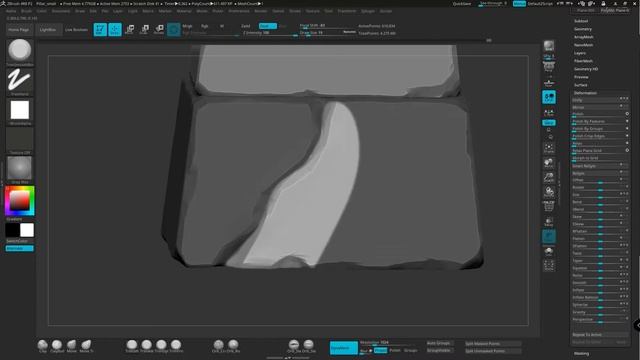Open the Brush menu

point(26,11)
